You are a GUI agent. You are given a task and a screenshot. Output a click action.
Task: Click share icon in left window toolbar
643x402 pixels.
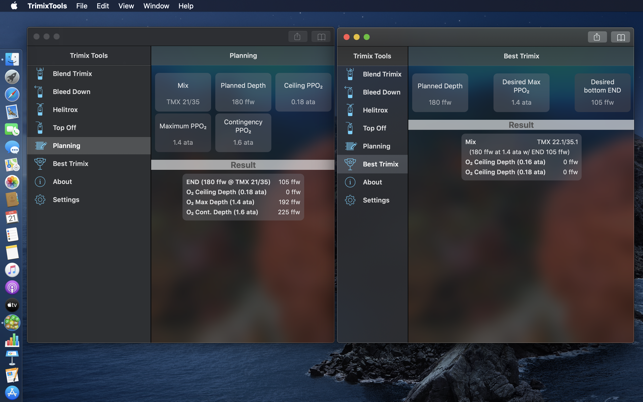(x=297, y=37)
